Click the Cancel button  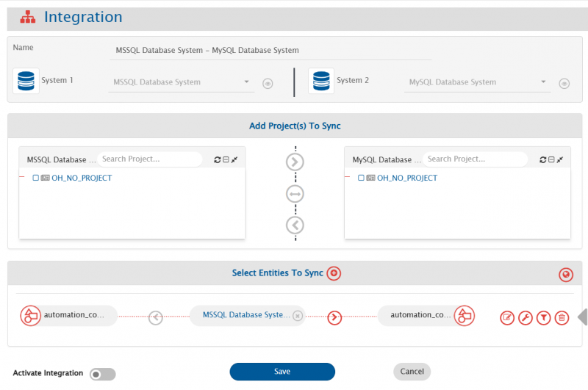[x=412, y=372]
